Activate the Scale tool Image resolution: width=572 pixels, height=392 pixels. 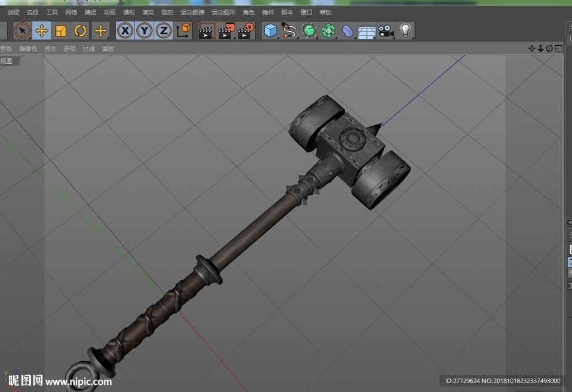[x=61, y=31]
